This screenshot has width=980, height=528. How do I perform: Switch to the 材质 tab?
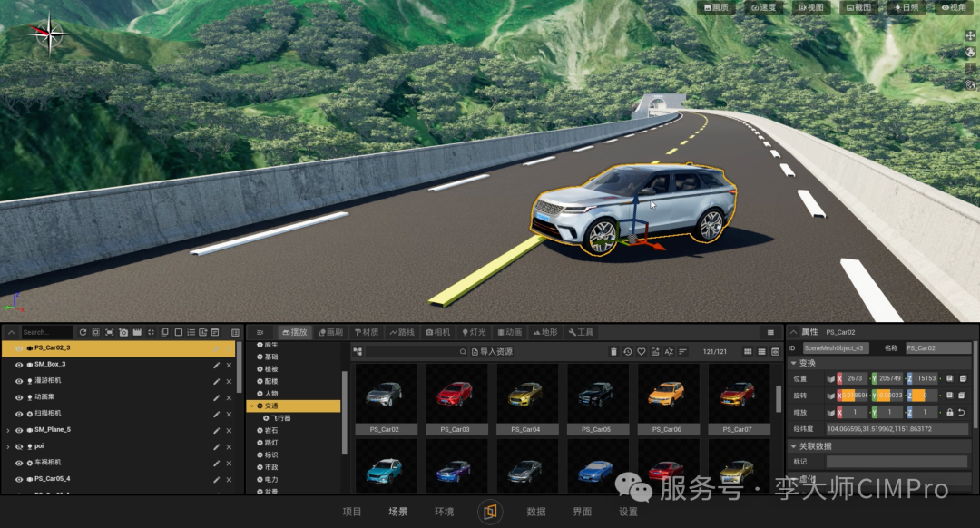pos(367,332)
